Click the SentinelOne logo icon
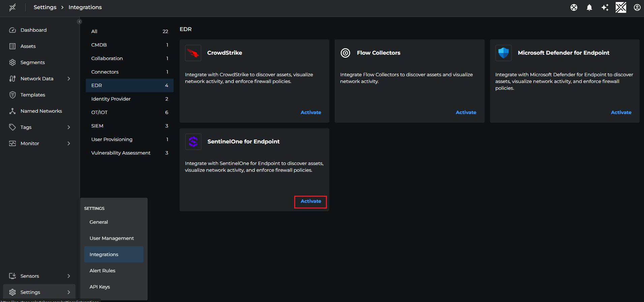 click(193, 142)
